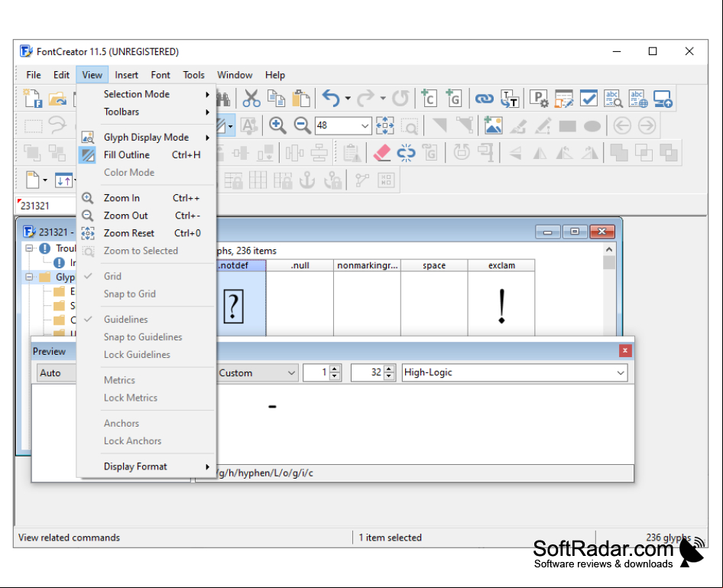Click the space glyph column header
This screenshot has height=588, width=723.
[x=434, y=265]
